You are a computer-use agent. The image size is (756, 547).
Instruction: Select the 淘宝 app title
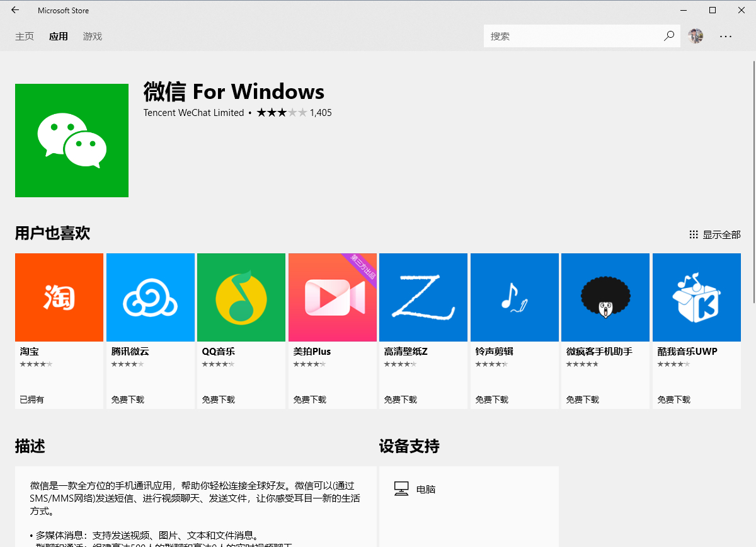click(x=29, y=352)
